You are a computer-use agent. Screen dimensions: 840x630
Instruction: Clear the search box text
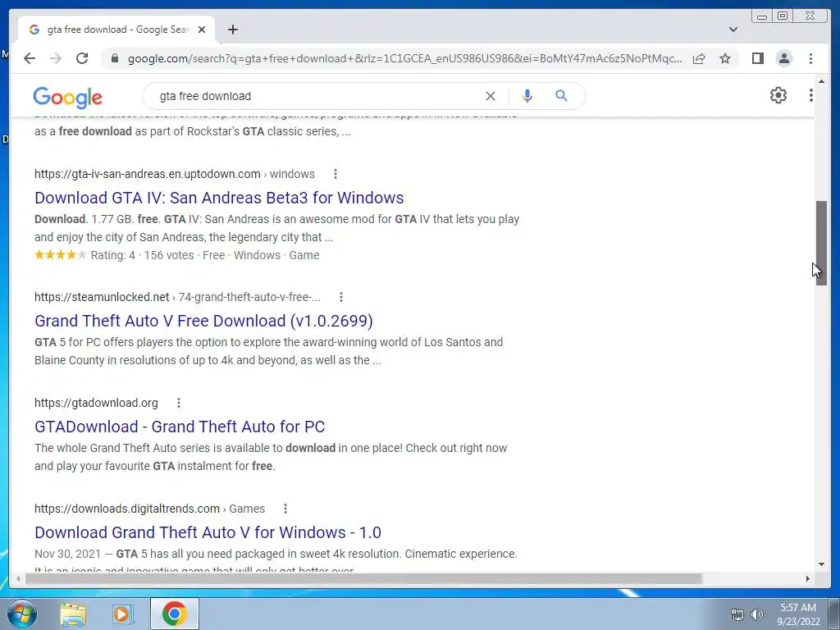point(491,96)
